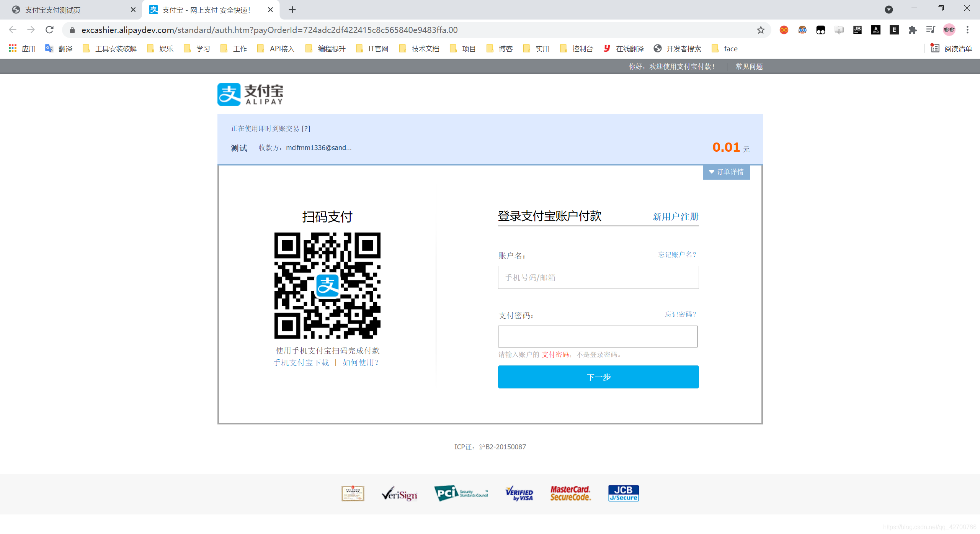Open the 娱乐 bookmark folder
Viewport: 980px width, 534px height.
160,49
